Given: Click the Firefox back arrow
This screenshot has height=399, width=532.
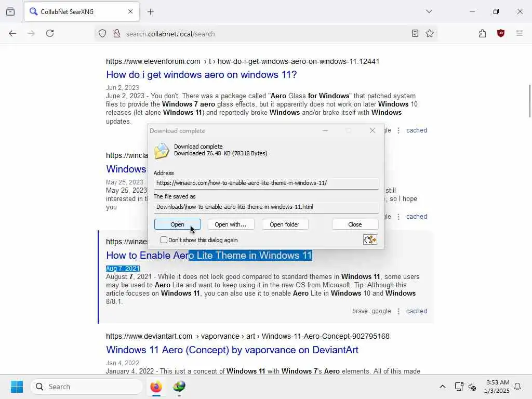Looking at the screenshot, I should tap(12, 33).
